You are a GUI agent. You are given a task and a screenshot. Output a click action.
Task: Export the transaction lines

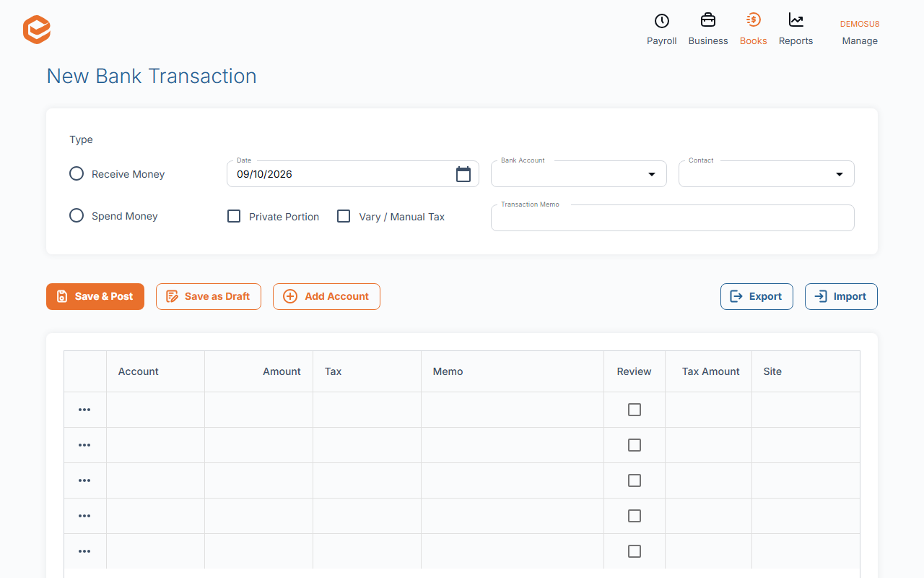click(x=757, y=296)
